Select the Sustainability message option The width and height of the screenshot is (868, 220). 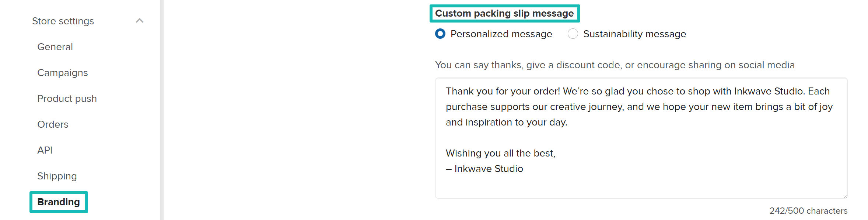tap(573, 34)
